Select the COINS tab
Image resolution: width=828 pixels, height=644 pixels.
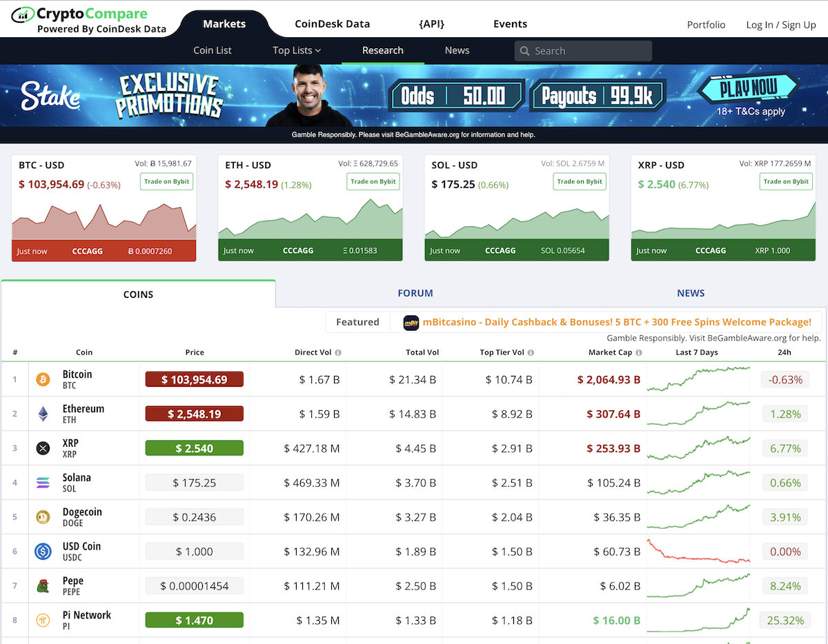coord(138,294)
